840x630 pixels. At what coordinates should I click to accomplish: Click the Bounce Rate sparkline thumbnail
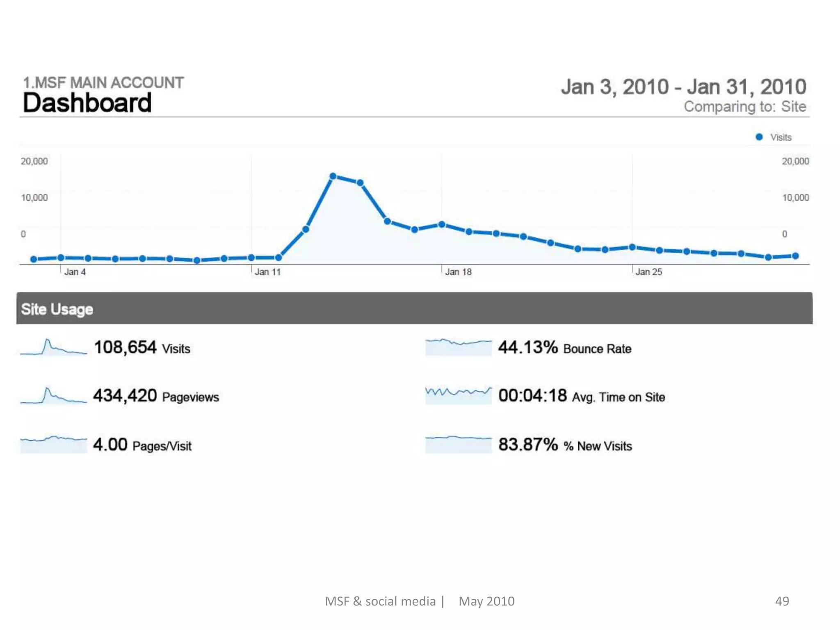point(459,347)
